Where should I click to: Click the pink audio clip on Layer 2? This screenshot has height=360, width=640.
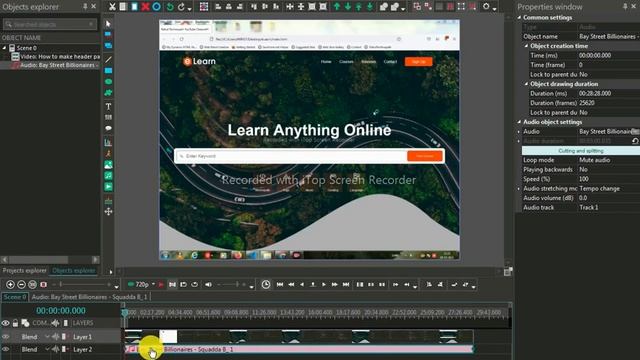pos(299,349)
